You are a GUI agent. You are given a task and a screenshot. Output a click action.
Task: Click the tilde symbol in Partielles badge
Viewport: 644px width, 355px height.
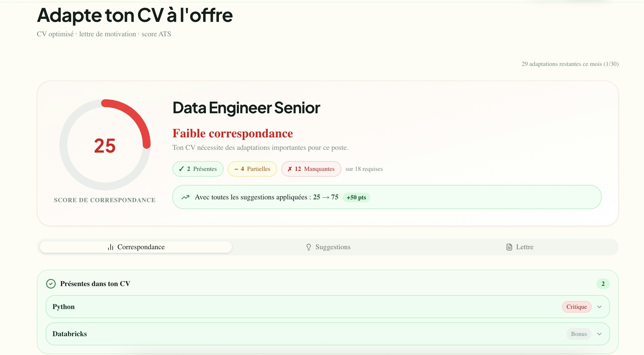tap(236, 169)
